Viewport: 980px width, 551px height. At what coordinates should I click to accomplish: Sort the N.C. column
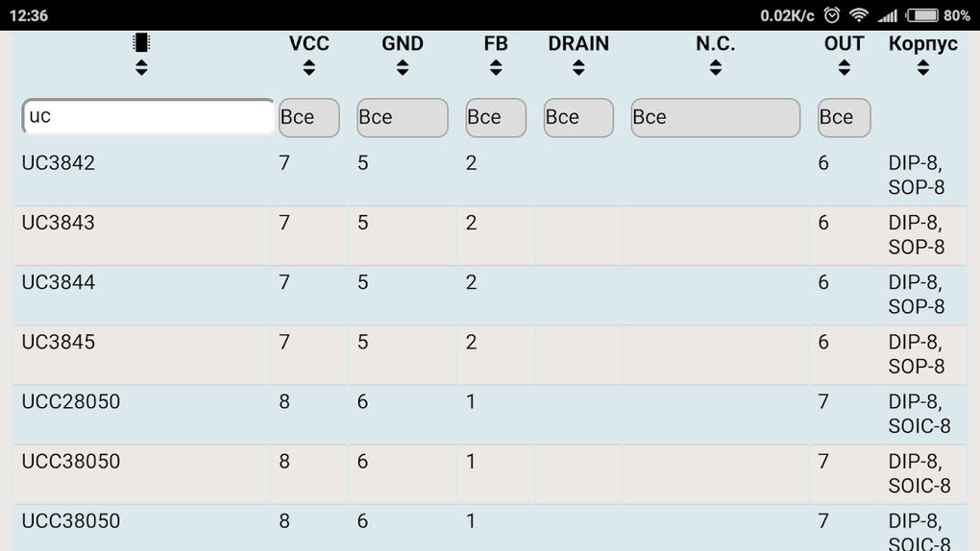coord(715,67)
